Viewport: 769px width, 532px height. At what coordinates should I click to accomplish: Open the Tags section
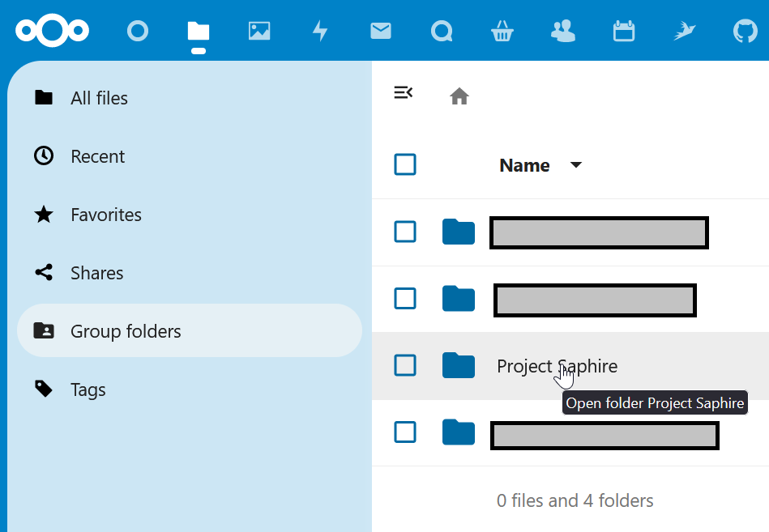pos(88,389)
